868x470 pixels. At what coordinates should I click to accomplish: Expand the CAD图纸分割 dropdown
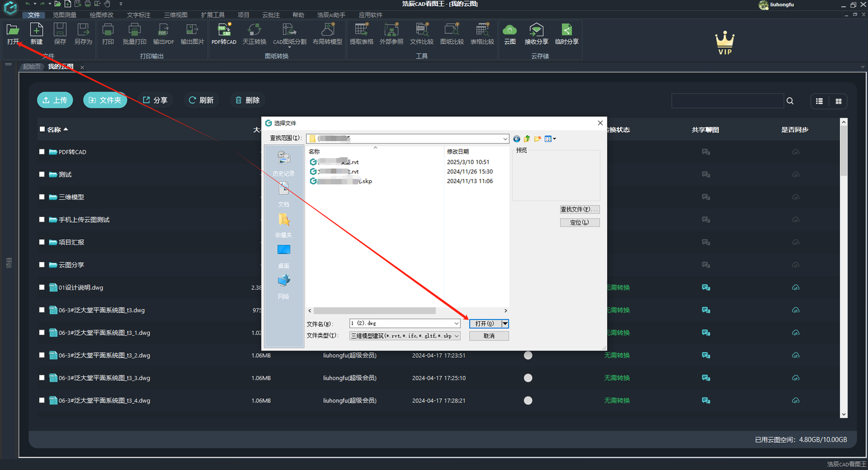click(289, 47)
